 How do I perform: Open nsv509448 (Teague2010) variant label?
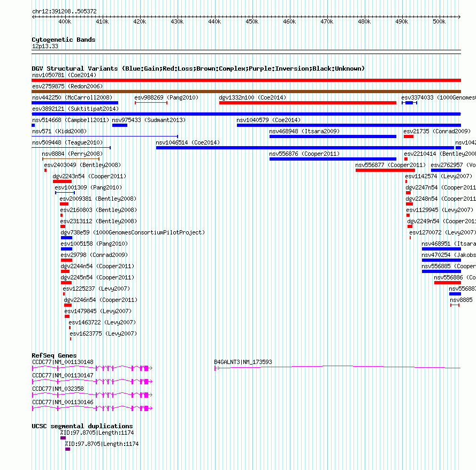tap(67, 142)
